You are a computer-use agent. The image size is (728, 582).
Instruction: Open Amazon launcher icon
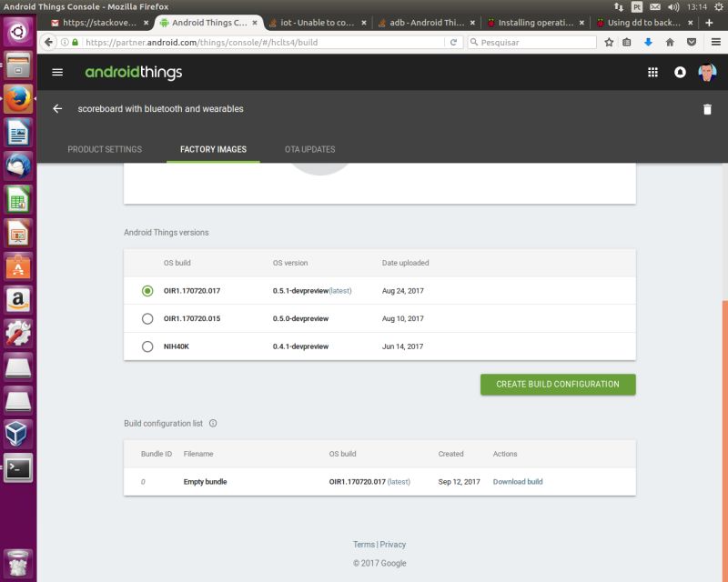pos(18,300)
